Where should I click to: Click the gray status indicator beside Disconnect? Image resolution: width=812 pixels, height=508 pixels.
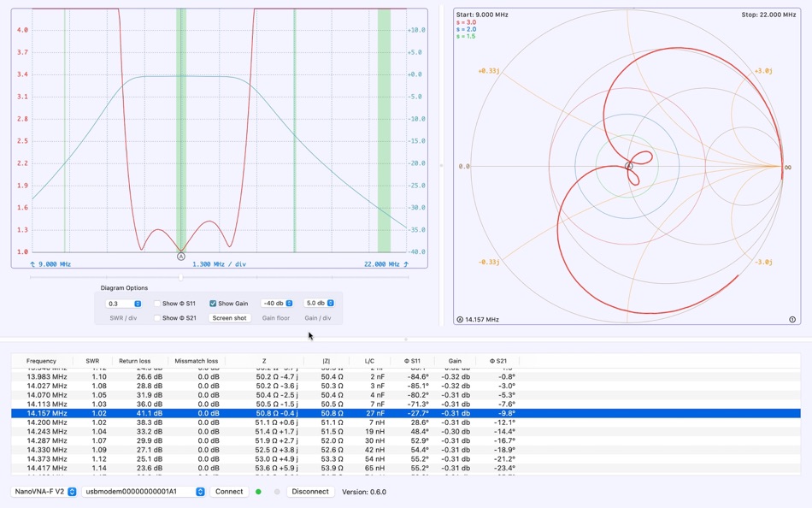277,492
